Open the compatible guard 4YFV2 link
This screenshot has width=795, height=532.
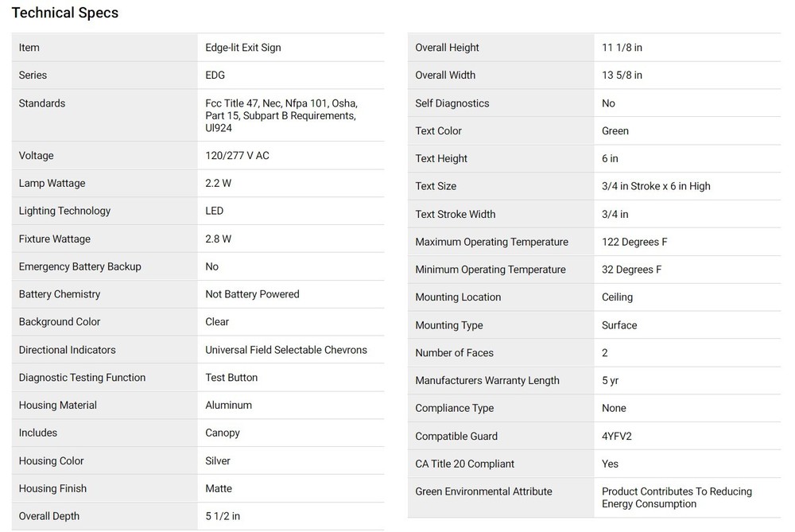click(617, 436)
